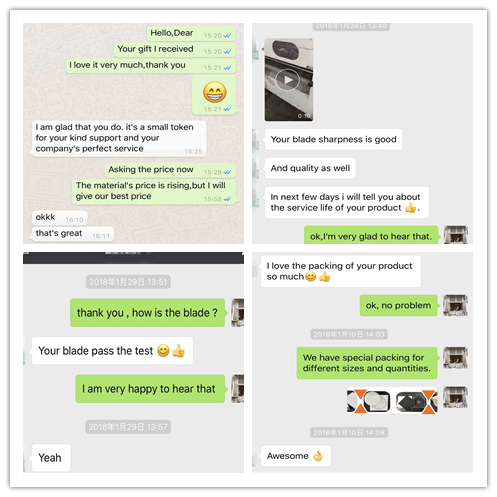Tap avatar beside "thank you , how is the blade ?"
497x497 pixels.
point(238,313)
